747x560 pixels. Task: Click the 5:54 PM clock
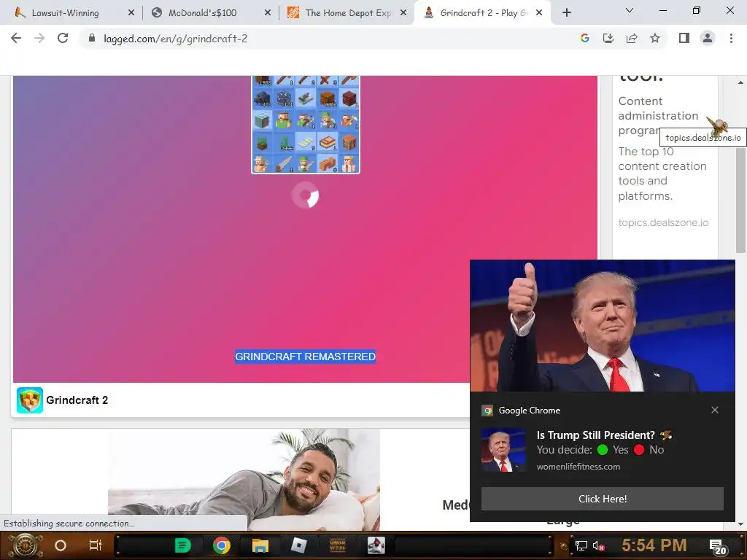click(x=654, y=545)
